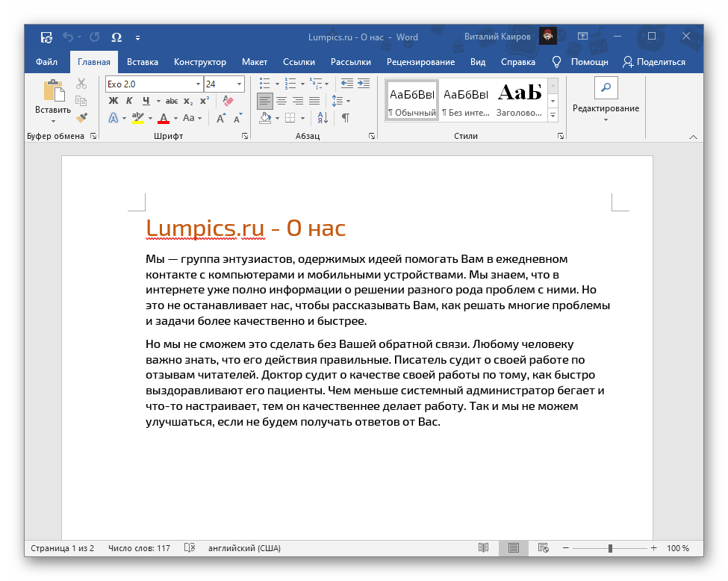Screen dimensions: 728x581
Task: Align text to the left
Action: pyautogui.click(x=264, y=101)
